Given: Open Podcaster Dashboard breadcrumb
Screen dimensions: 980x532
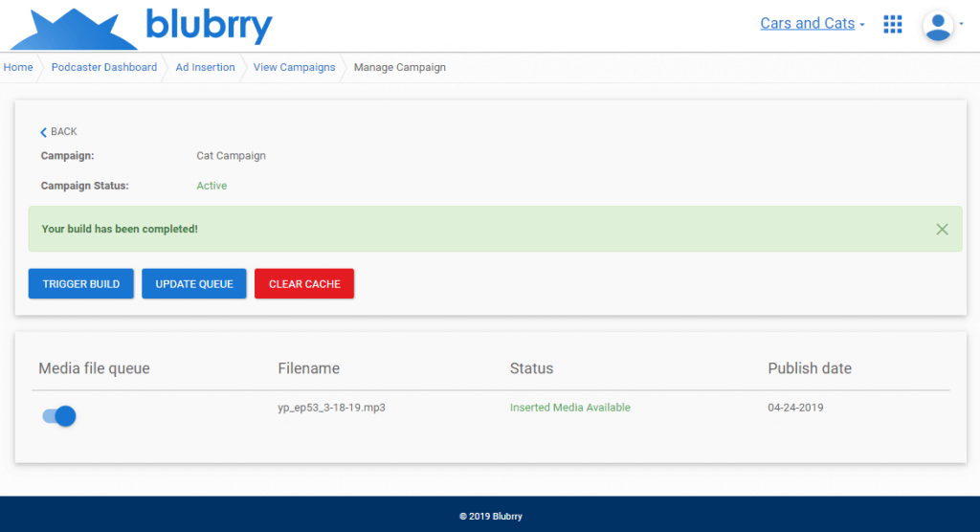Looking at the screenshot, I should click(103, 68).
